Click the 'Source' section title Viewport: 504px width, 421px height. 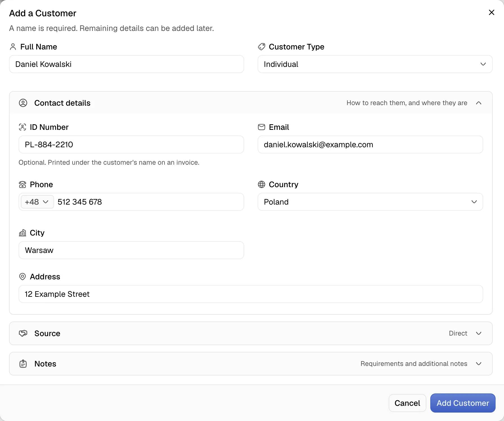pyautogui.click(x=47, y=333)
